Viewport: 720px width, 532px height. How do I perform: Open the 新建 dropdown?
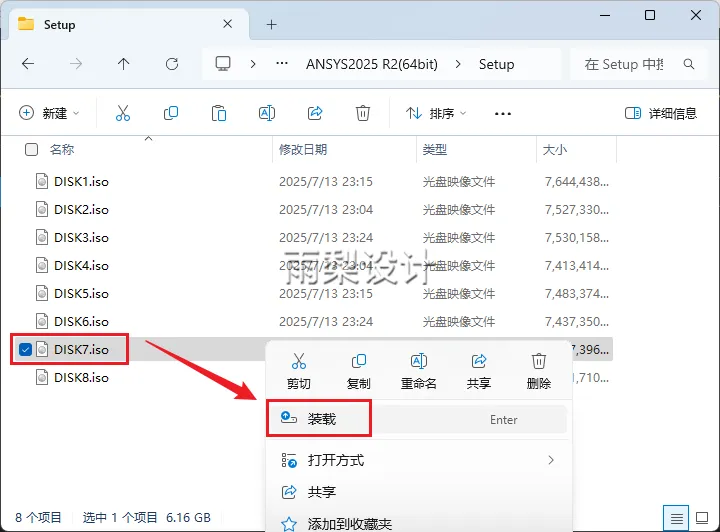click(49, 113)
